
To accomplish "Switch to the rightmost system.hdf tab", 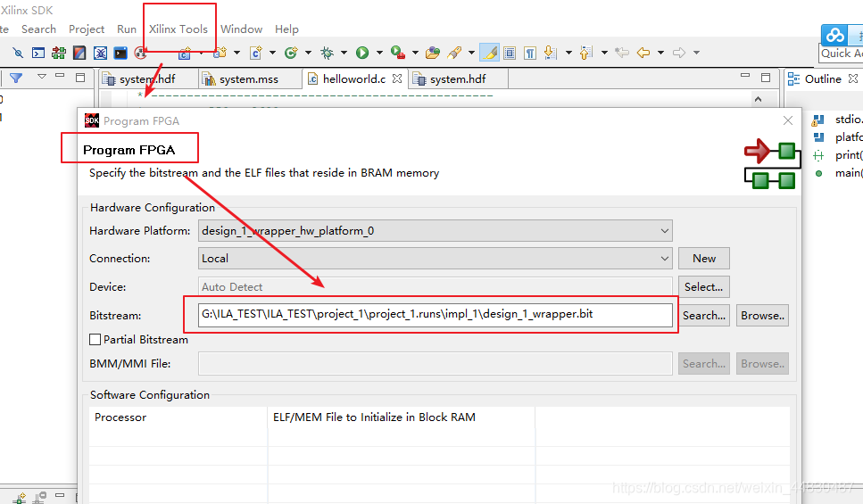I will pos(458,79).
